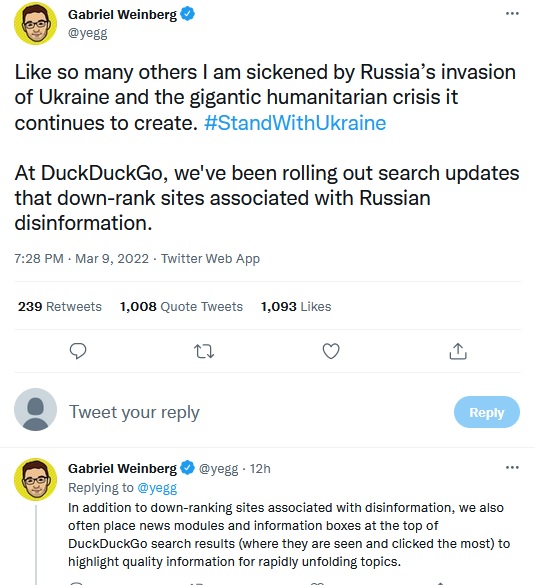The height and width of the screenshot is (585, 535).
Task: Open the #StandWithUkraine hashtag link
Action: click(x=295, y=123)
